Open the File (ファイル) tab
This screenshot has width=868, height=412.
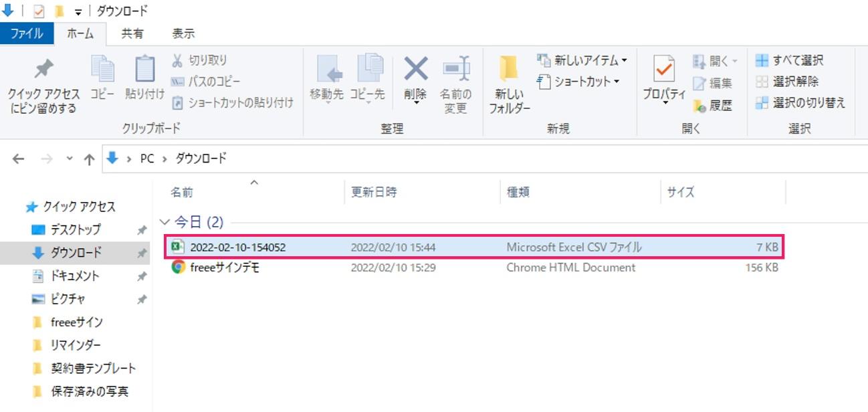[x=27, y=33]
